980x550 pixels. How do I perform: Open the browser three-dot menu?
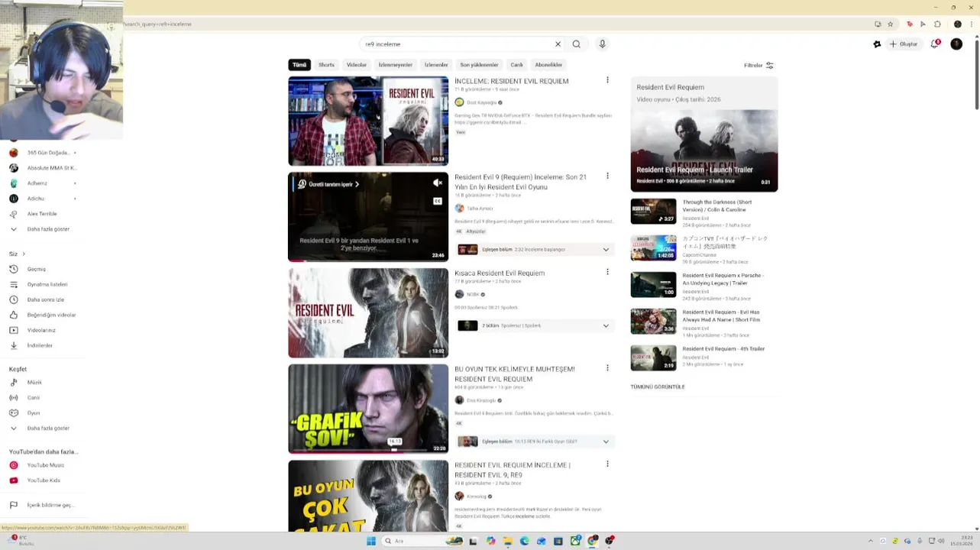pyautogui.click(x=972, y=24)
